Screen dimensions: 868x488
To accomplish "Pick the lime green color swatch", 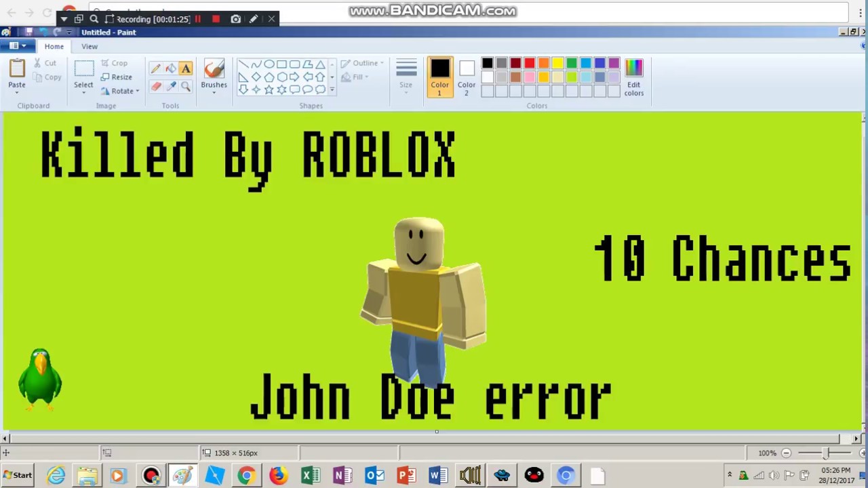I will (x=572, y=77).
